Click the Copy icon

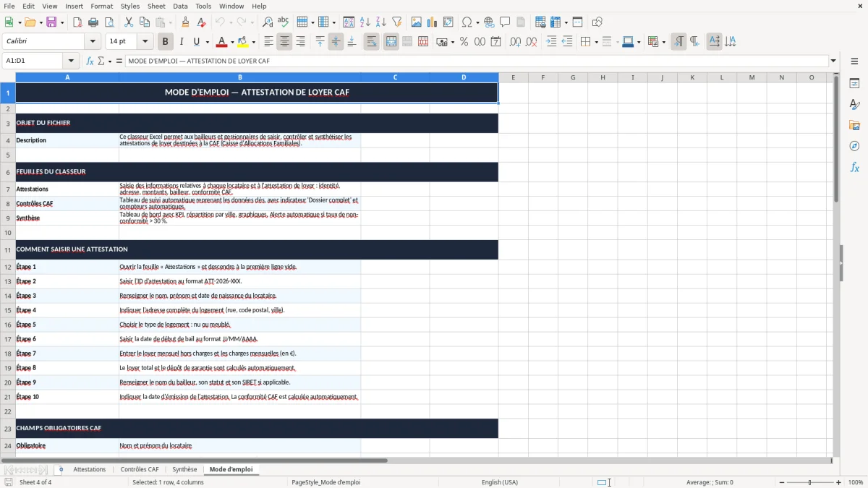coord(144,22)
